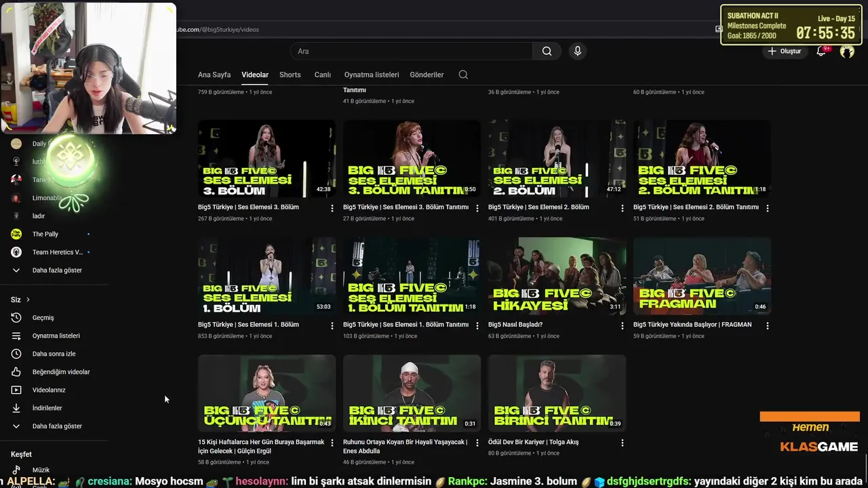Click the browser address bar URL

pos(218,29)
